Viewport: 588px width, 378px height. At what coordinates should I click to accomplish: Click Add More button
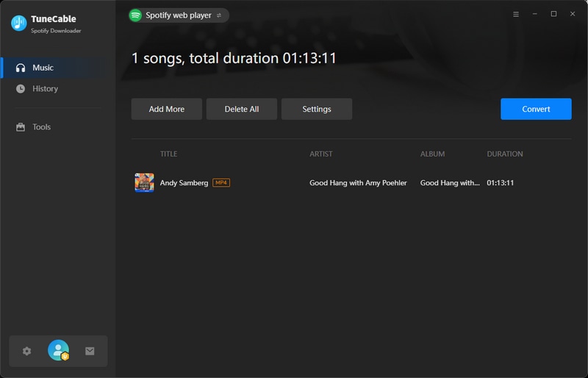tap(167, 109)
